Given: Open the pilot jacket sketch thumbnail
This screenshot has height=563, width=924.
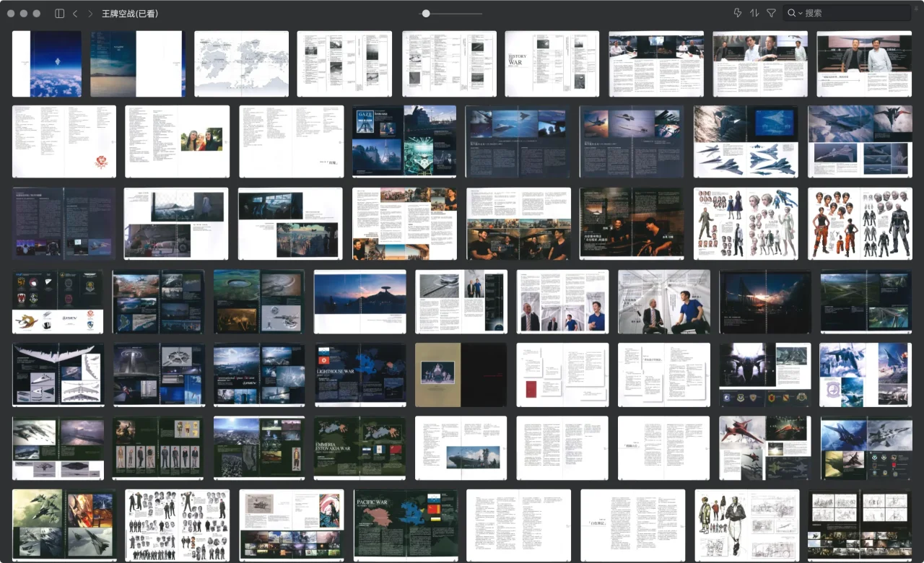Looking at the screenshot, I should click(747, 525).
